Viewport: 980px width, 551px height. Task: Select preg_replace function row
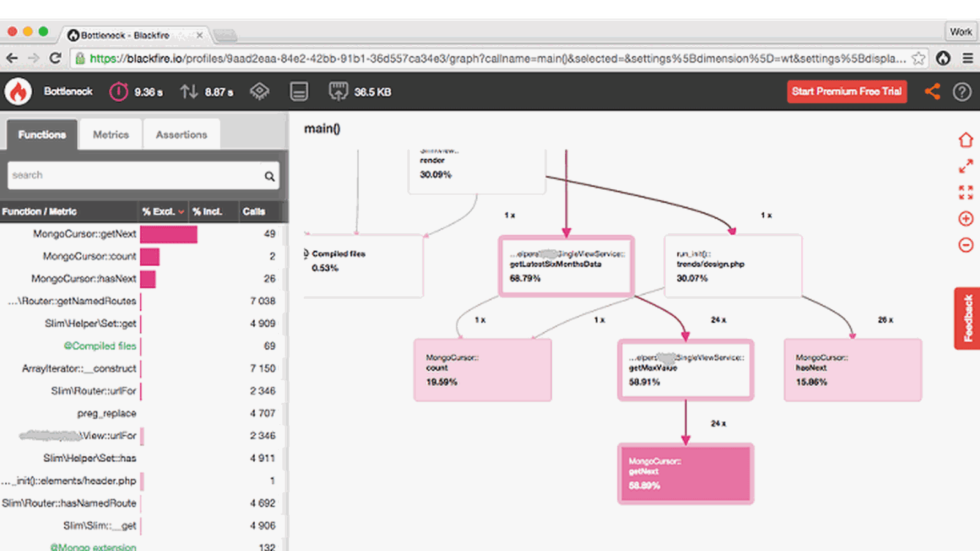point(141,413)
